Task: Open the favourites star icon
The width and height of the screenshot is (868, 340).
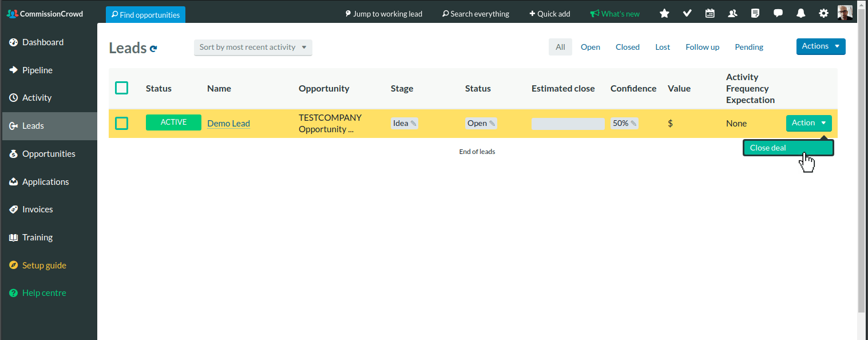Action: pos(664,14)
